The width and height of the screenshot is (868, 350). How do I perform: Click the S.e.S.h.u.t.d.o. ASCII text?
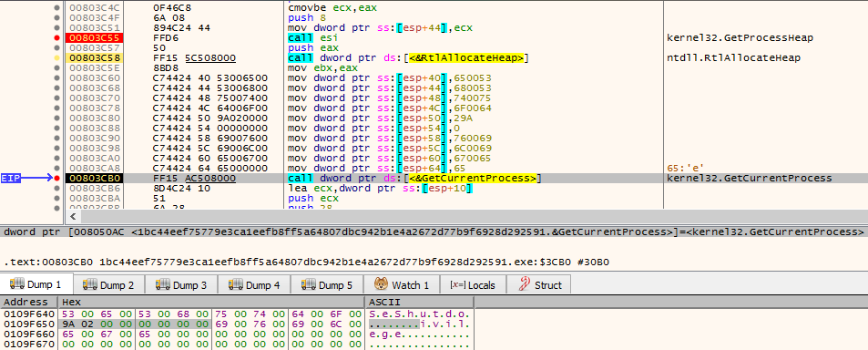click(x=419, y=314)
